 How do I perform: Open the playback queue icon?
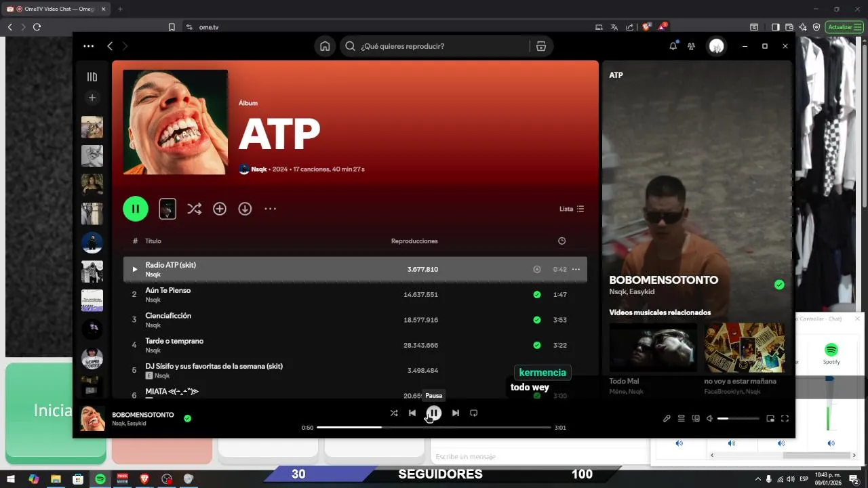(x=682, y=419)
